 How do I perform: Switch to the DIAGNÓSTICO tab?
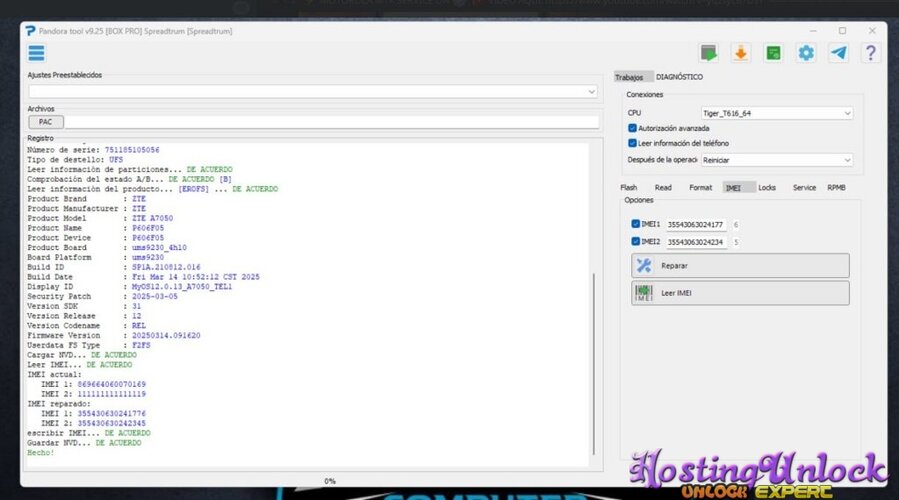coord(679,77)
